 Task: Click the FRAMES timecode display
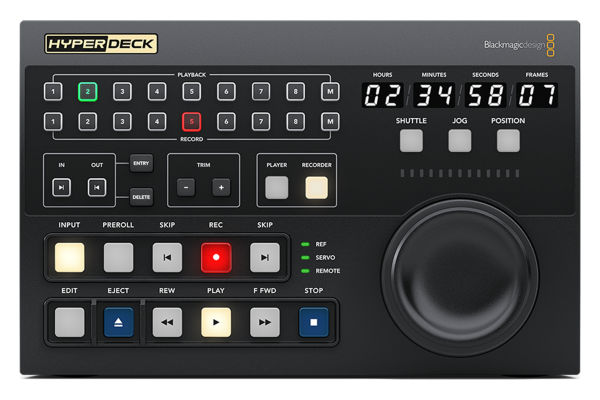pyautogui.click(x=536, y=95)
